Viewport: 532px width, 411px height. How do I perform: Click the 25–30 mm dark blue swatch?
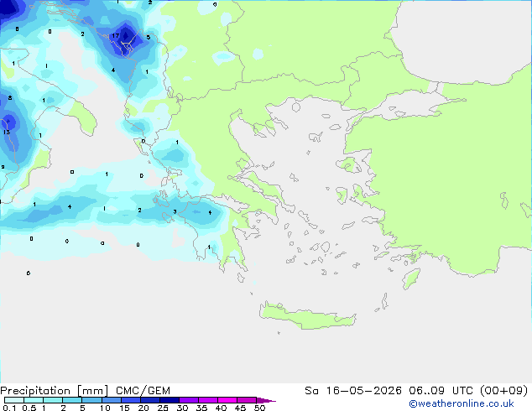pos(169,400)
